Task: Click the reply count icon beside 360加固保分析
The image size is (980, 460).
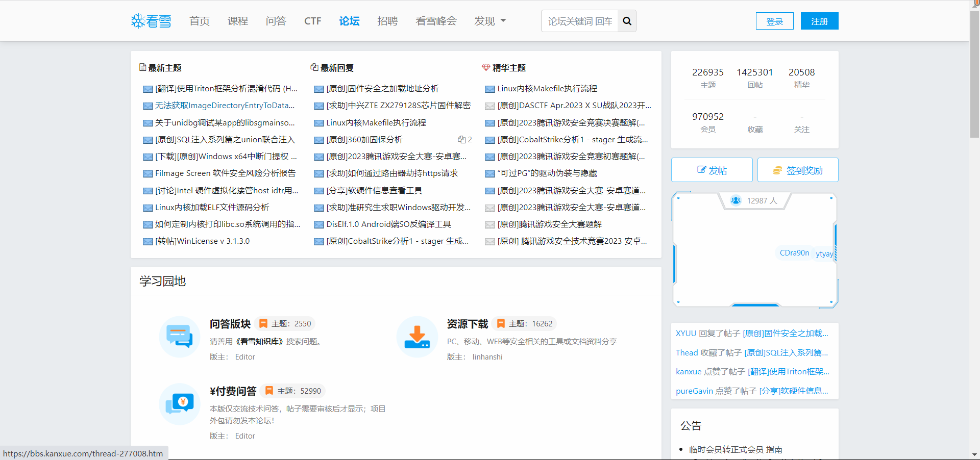Action: pyautogui.click(x=461, y=140)
